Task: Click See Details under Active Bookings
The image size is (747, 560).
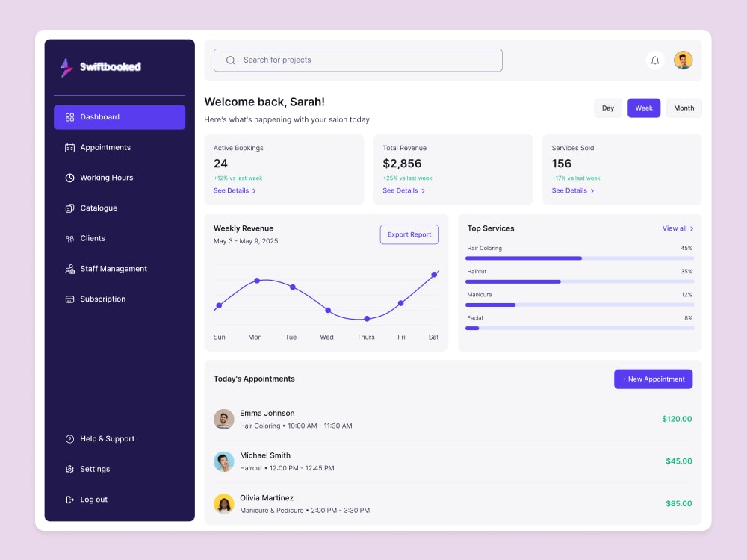Action: tap(231, 190)
